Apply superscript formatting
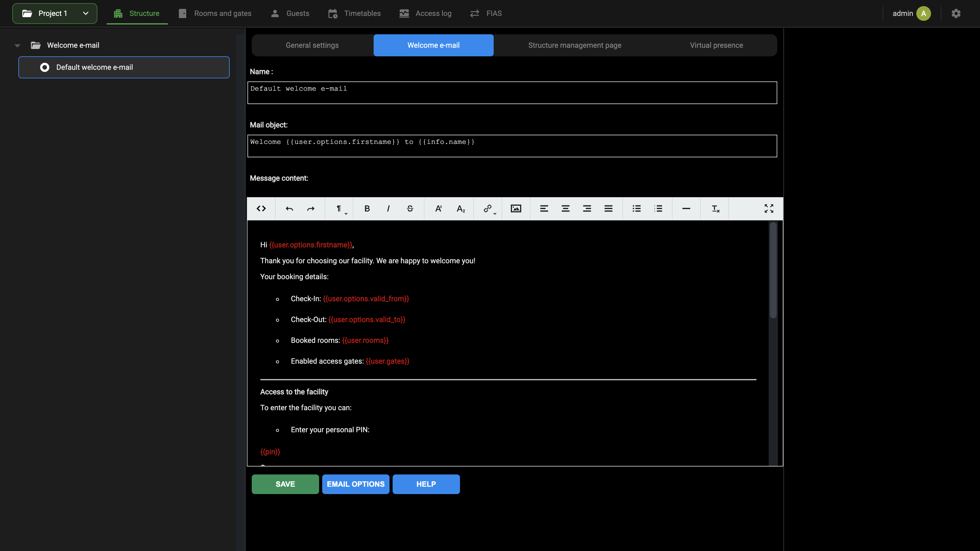 pos(439,208)
